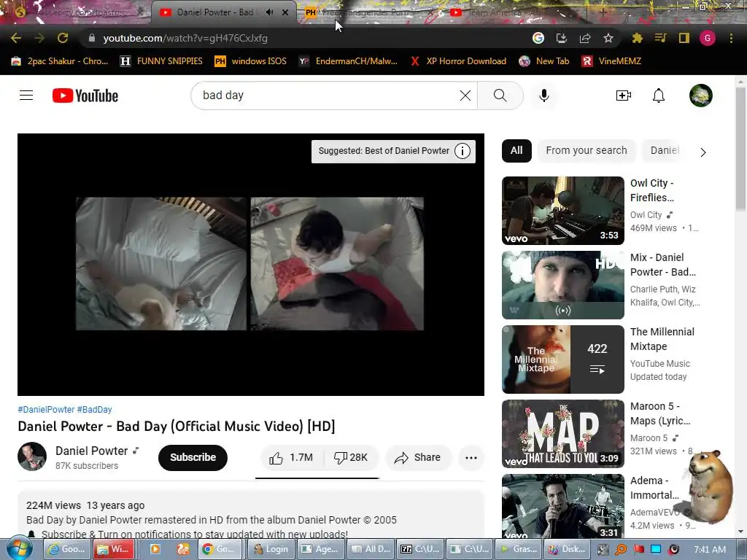
Task: Click the 7:41 AM taskbar clock
Action: [709, 549]
